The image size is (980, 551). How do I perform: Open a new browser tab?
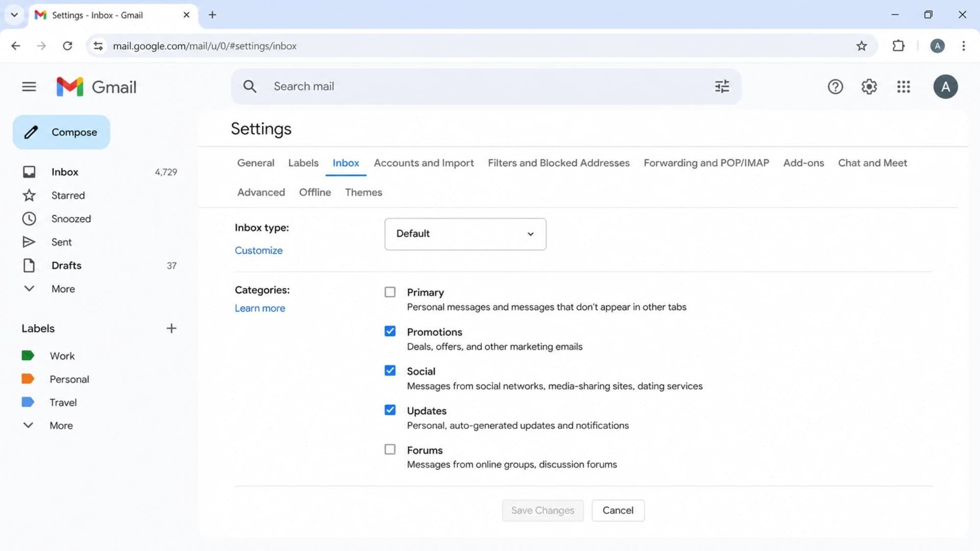tap(212, 15)
